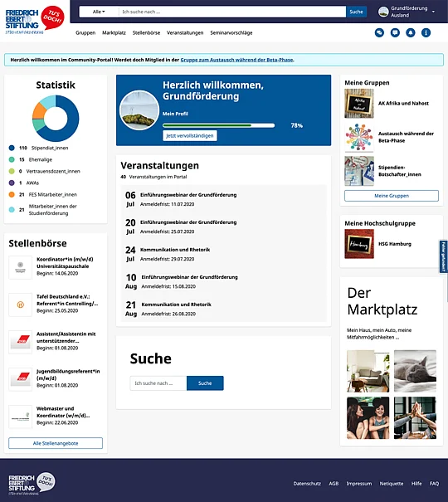Viewport: 448px width, 502px height.
Task: Click the Fehler gefunden side tab
Action: click(444, 256)
